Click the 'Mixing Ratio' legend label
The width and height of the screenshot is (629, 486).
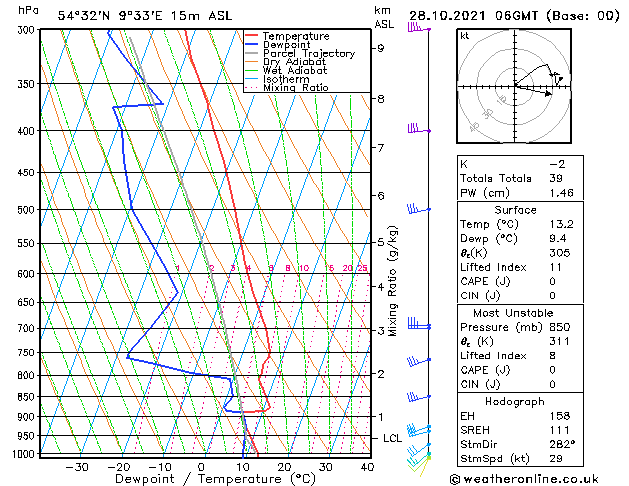[296, 87]
